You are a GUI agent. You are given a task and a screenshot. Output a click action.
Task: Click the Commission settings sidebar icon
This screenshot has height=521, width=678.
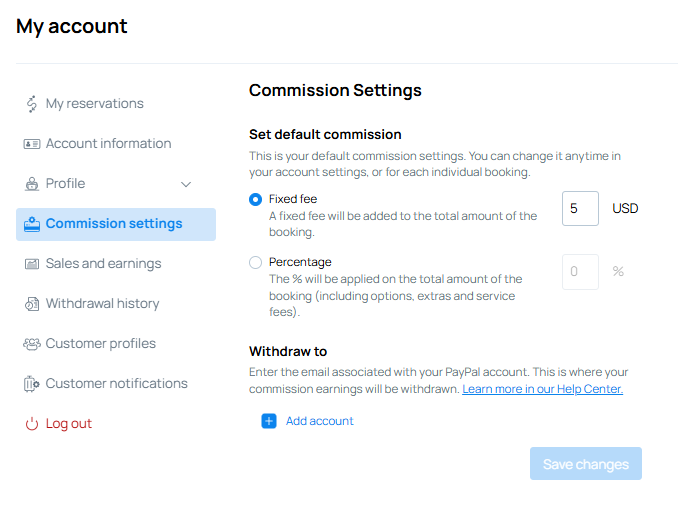[32, 224]
